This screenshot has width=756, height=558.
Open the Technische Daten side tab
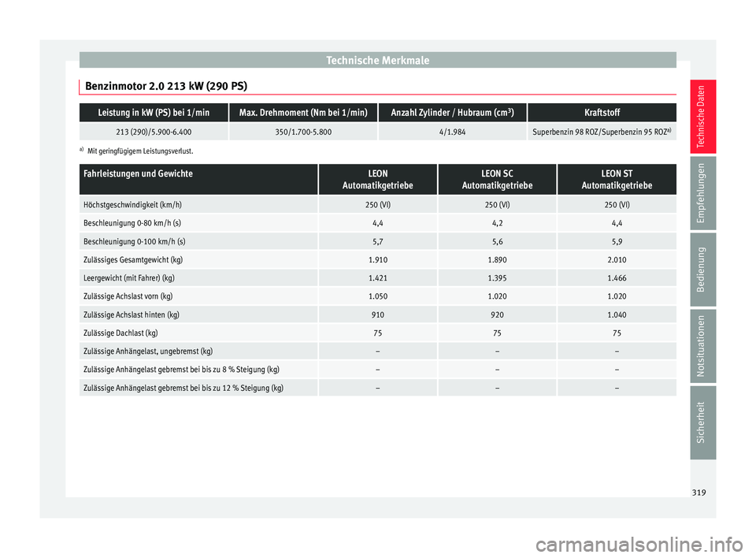[x=702, y=117]
